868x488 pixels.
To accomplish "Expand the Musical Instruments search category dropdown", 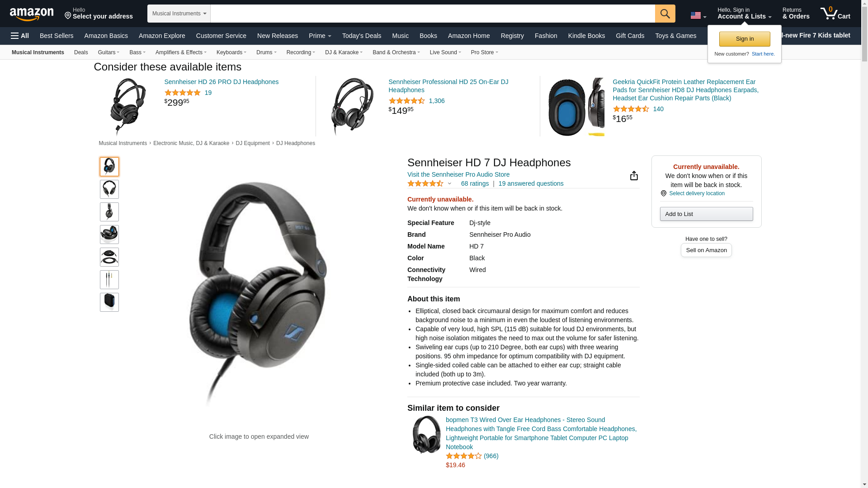I will [x=179, y=14].
